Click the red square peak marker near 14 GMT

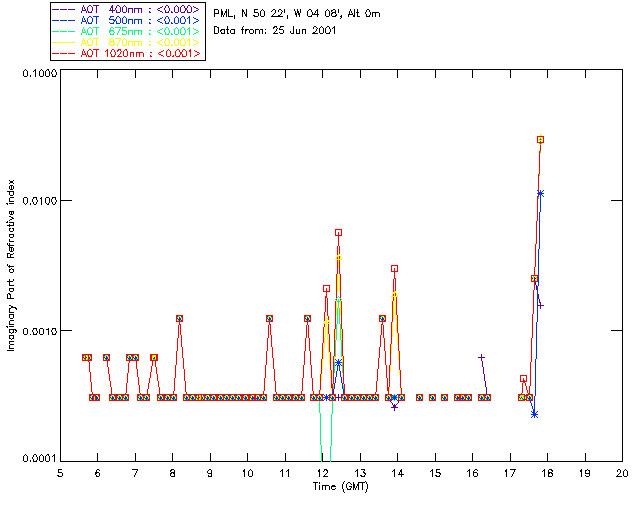click(x=394, y=269)
